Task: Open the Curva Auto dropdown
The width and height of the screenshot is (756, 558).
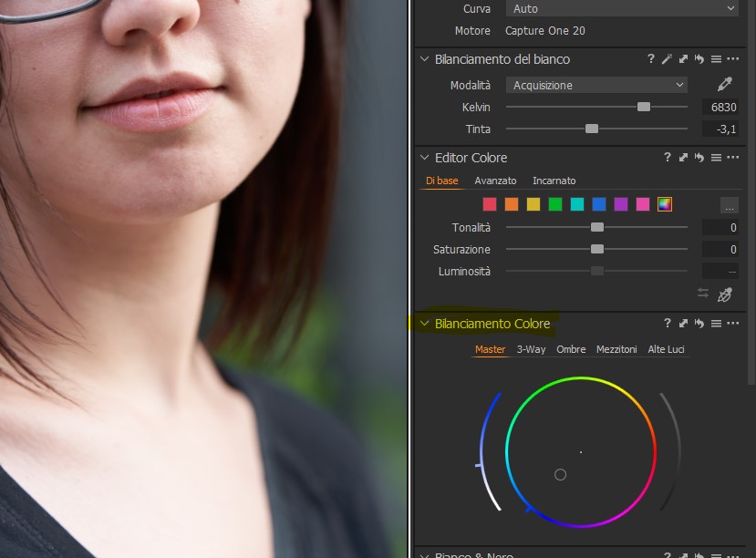Action: pos(622,8)
